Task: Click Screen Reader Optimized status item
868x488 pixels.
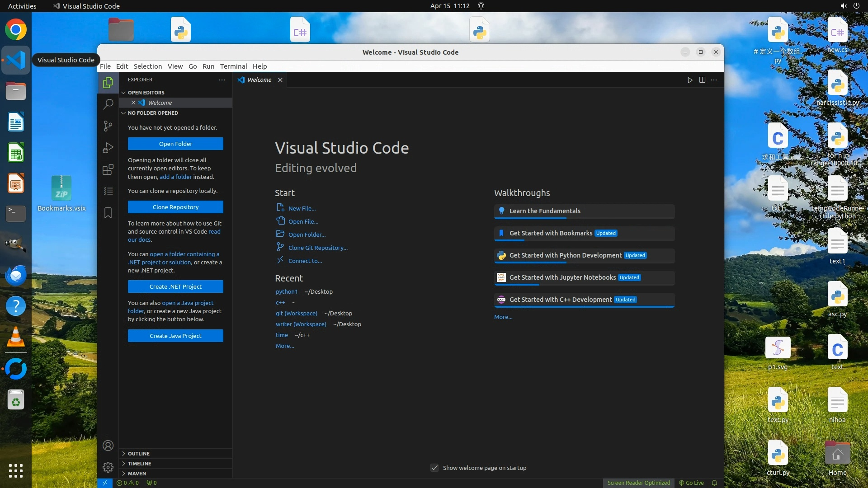Action: click(x=638, y=483)
